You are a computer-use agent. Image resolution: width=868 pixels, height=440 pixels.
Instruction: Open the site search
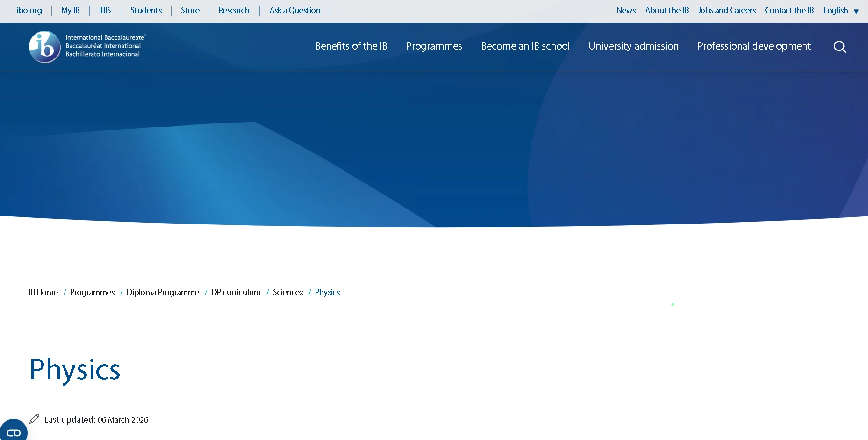(840, 47)
